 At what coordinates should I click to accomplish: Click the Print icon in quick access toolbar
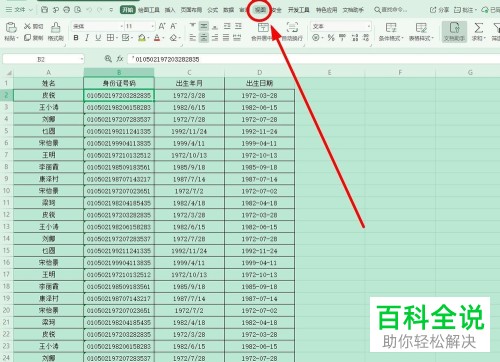(67, 10)
